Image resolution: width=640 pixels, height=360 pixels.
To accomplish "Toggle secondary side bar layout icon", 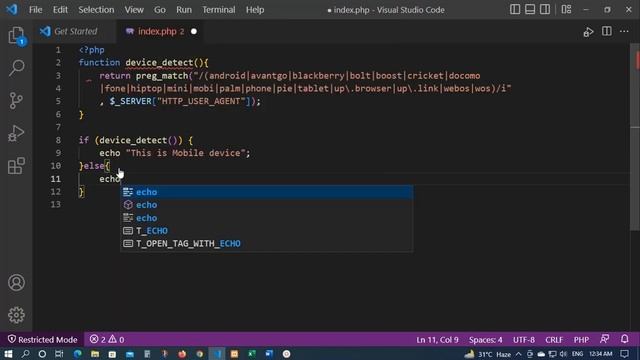I will (x=545, y=9).
